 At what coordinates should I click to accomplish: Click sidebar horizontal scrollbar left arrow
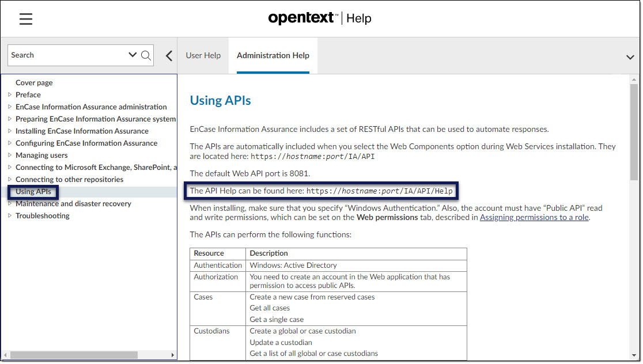click(x=5, y=355)
